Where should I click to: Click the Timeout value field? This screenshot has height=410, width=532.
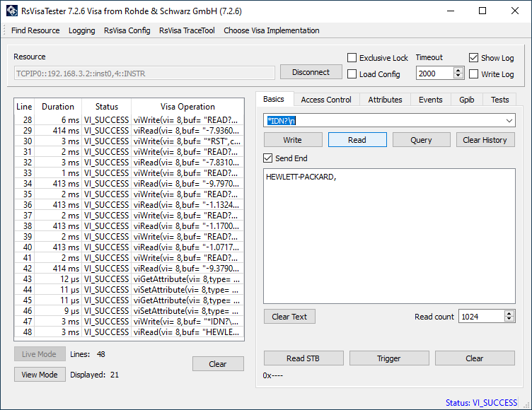[435, 74]
